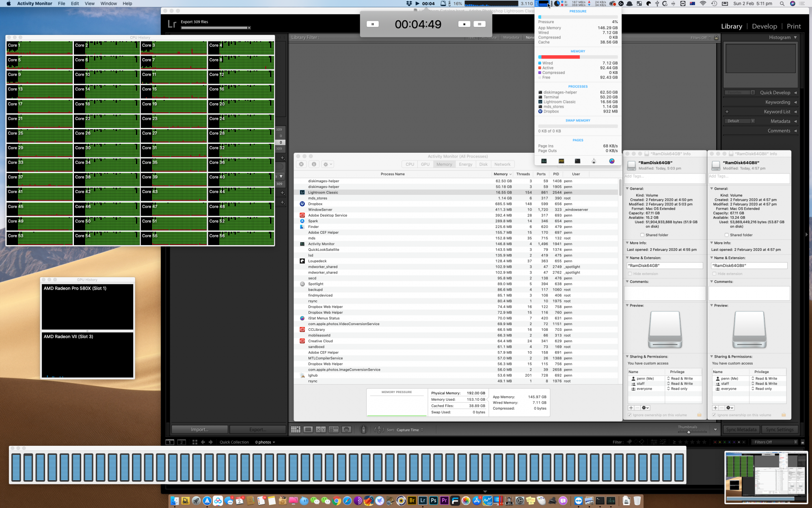The width and height of the screenshot is (812, 508).
Task: Click Lightroom filter lock icon
Action: [716, 37]
